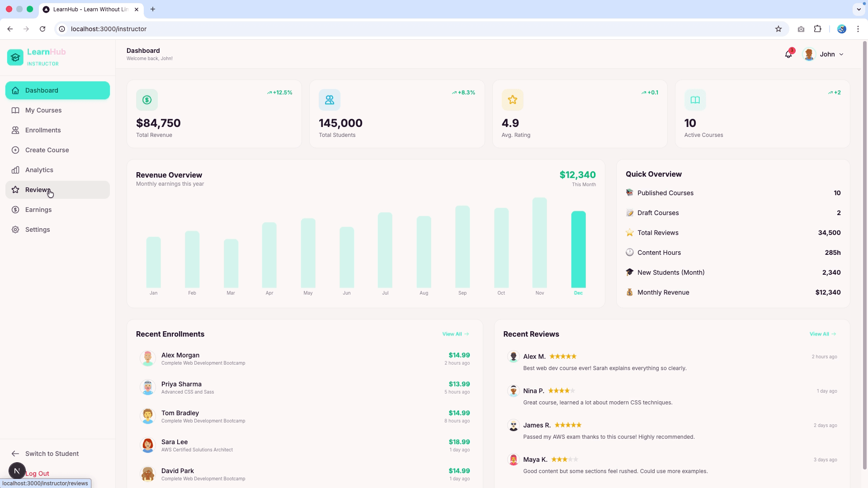Click the LearnHub graduation cap logo
The image size is (868, 488).
15,57
